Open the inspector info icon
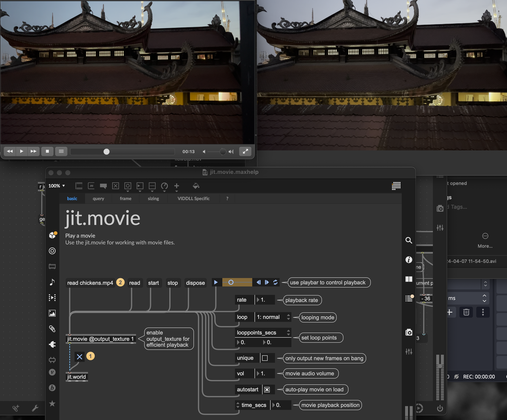The image size is (507, 420). (x=408, y=260)
